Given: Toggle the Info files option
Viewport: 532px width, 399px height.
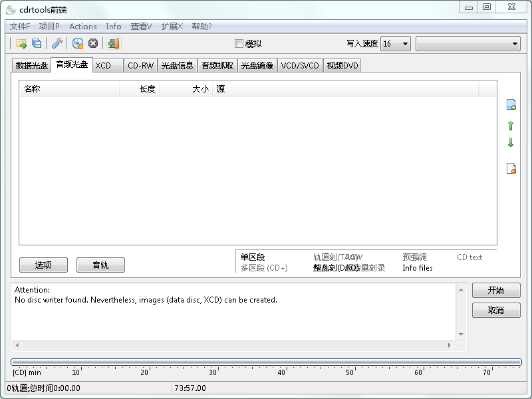Looking at the screenshot, I should [417, 268].
